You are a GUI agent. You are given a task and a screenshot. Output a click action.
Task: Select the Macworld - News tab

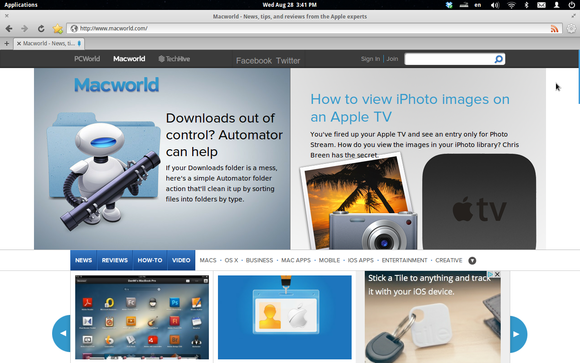(49, 43)
